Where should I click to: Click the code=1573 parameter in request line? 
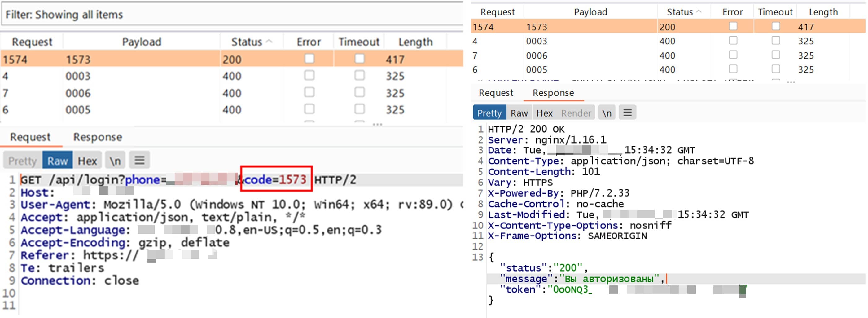pyautogui.click(x=276, y=179)
